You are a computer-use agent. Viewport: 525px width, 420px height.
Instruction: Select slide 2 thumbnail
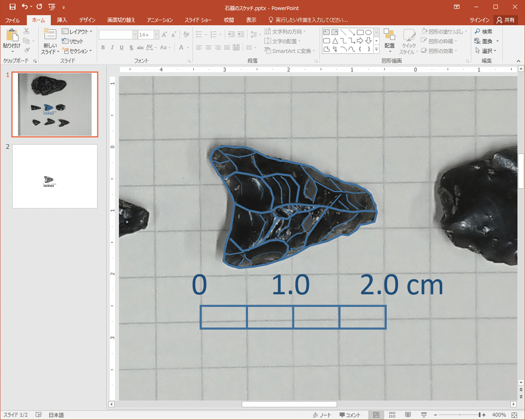[55, 176]
